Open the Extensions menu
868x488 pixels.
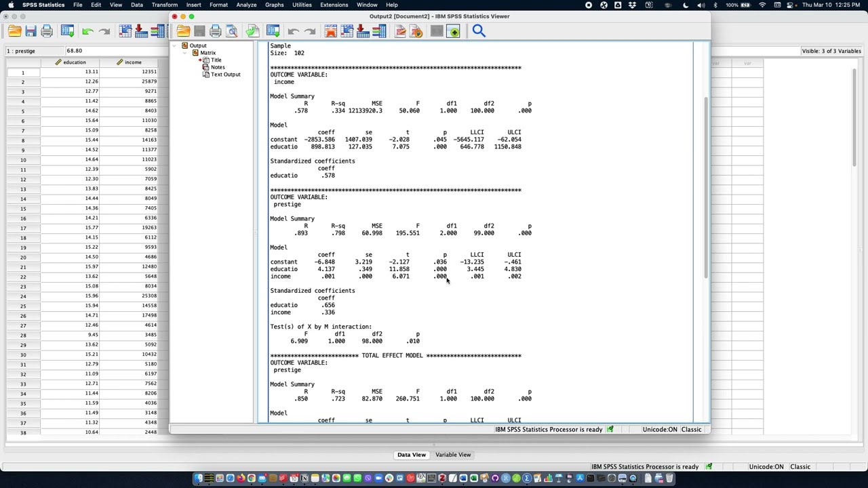click(x=334, y=5)
